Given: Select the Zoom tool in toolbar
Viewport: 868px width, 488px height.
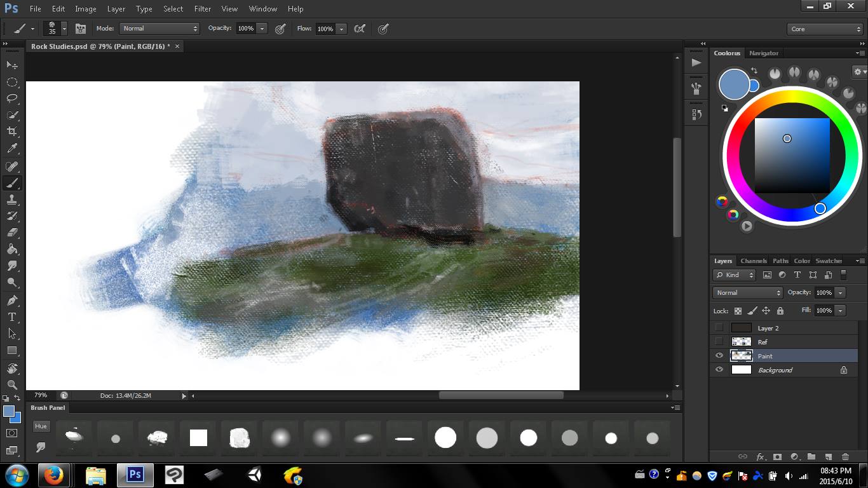Looking at the screenshot, I should point(11,384).
